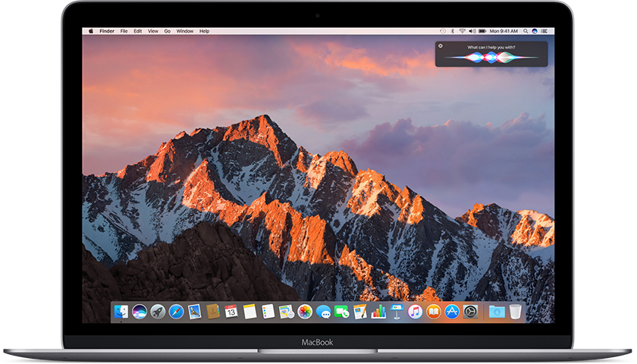Open the Wi-Fi status menu

(x=461, y=31)
